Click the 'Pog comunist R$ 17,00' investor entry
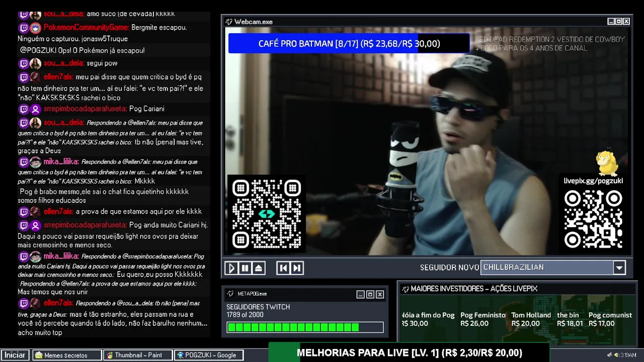Screen dimensions: 644x362 point(610,319)
